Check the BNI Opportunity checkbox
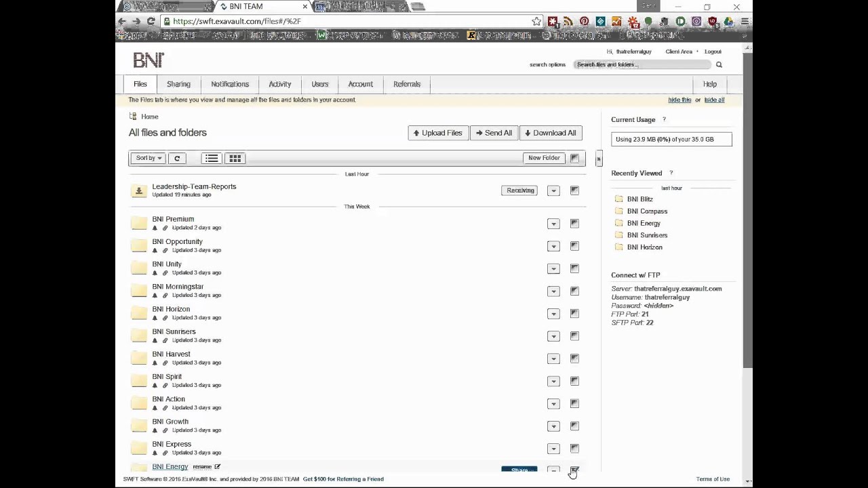Viewport: 868px width, 488px height. (574, 246)
